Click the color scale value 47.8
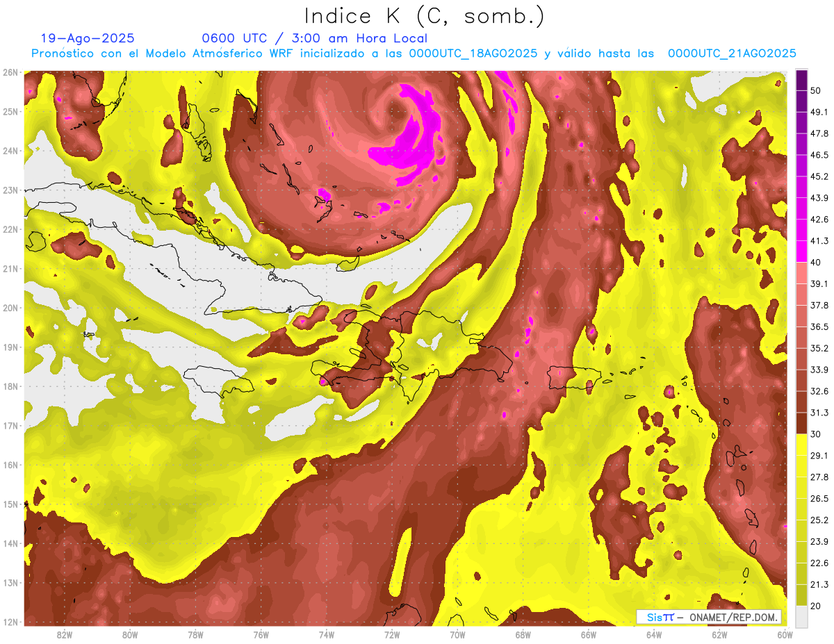834x644 pixels. point(819,133)
